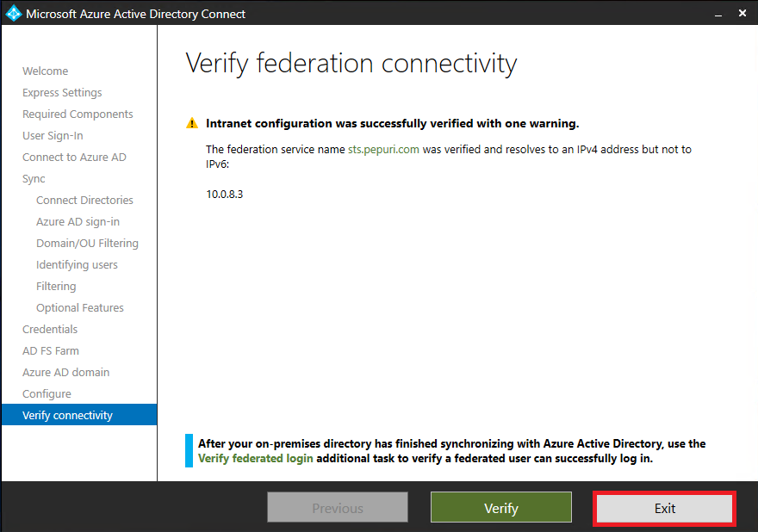
Task: Go to Azure AD sign-in sub-step
Action: (x=78, y=222)
